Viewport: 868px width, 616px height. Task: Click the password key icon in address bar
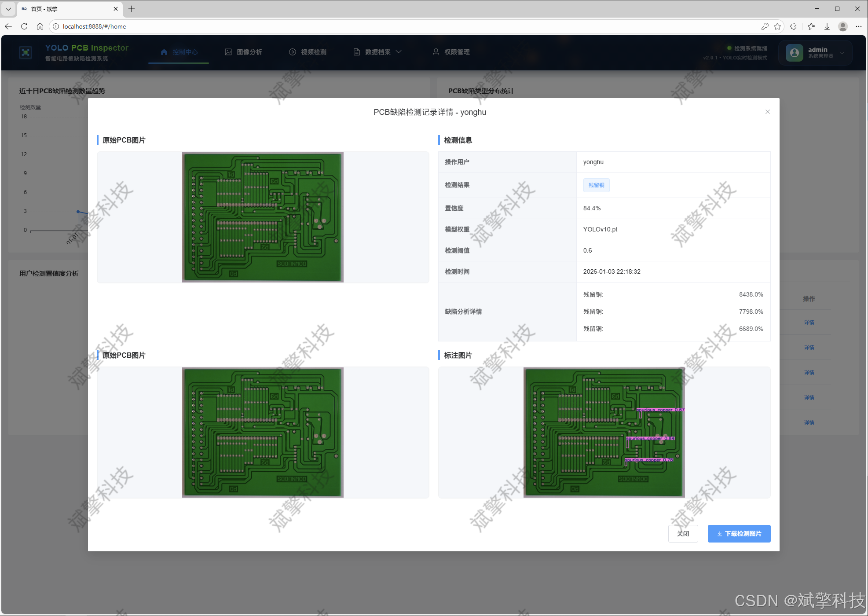(765, 26)
